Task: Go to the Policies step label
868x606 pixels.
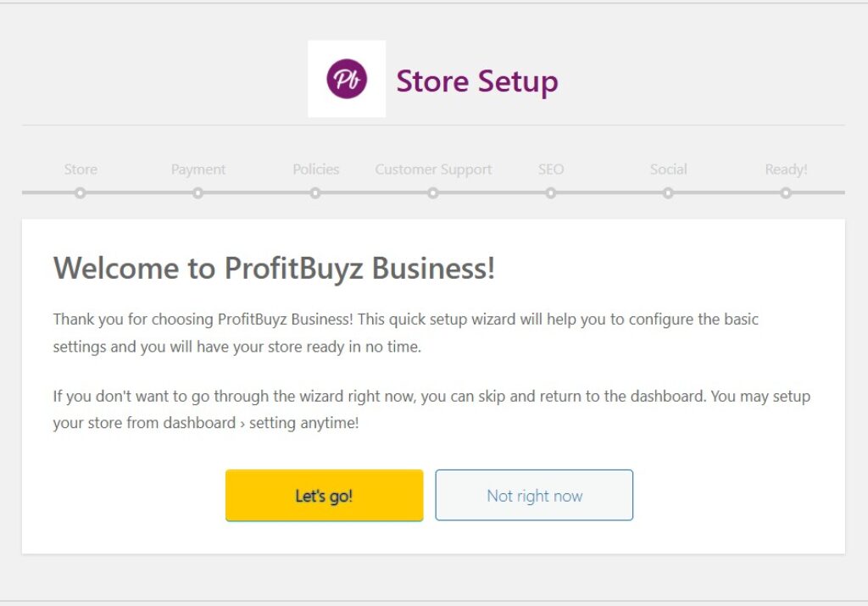Action: pos(316,170)
